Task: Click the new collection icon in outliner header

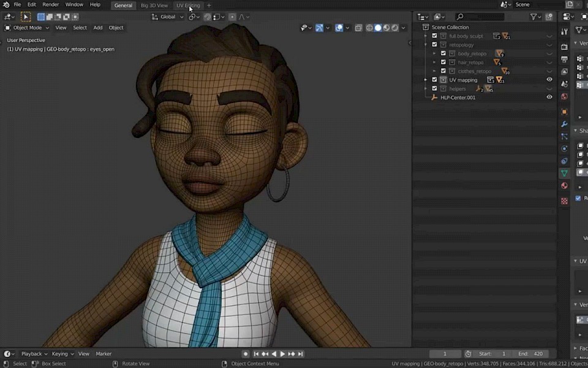Action: (549, 17)
